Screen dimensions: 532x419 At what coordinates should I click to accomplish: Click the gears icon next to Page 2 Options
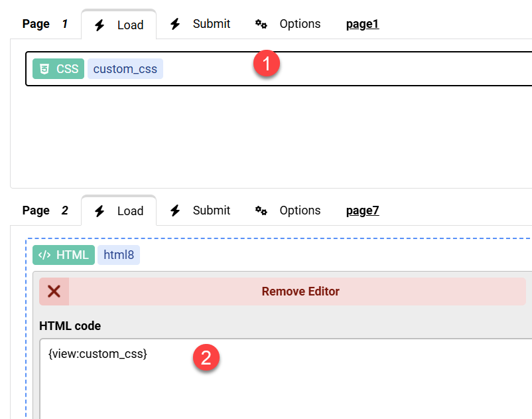(261, 210)
